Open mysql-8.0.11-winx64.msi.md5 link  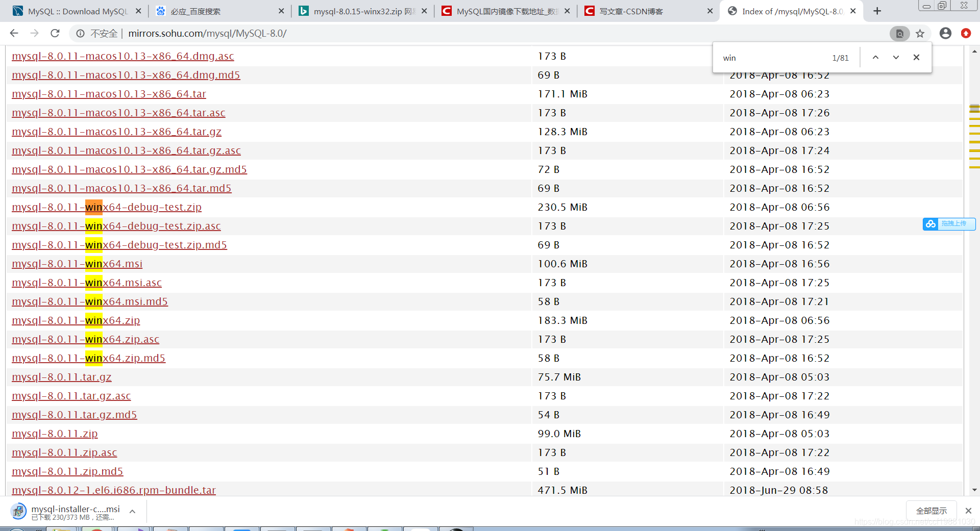(90, 301)
